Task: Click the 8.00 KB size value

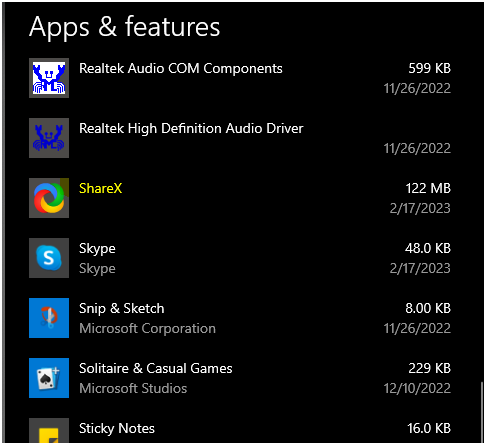Action: pos(428,309)
